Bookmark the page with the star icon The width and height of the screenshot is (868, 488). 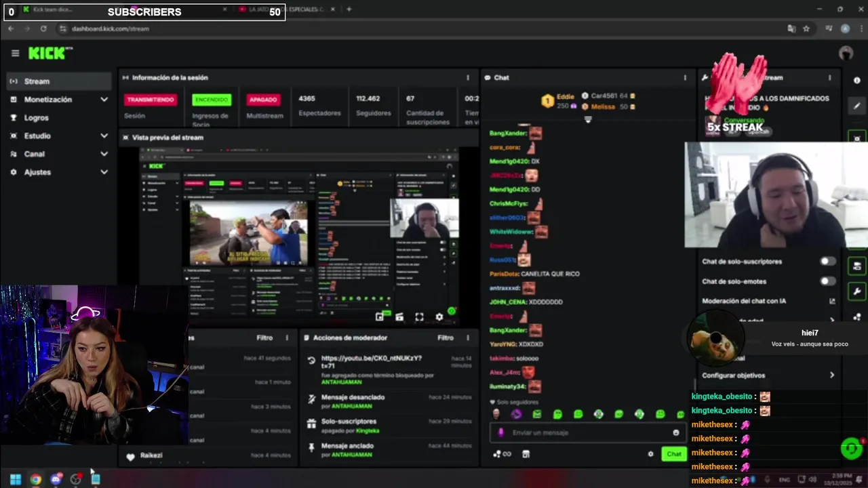tap(806, 28)
